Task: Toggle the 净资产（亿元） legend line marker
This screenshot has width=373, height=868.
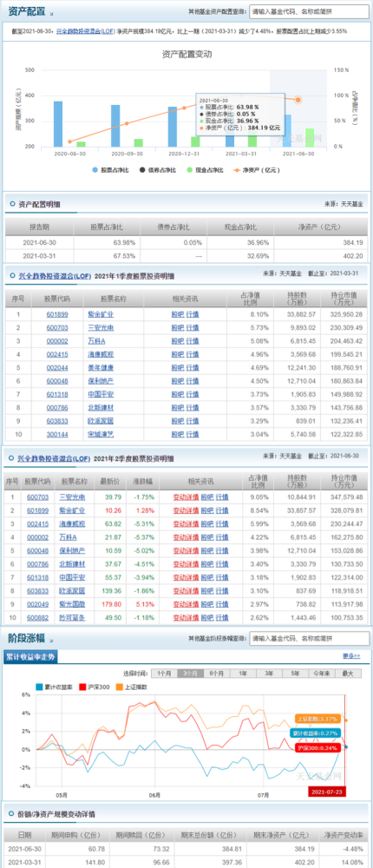Action: (238, 170)
